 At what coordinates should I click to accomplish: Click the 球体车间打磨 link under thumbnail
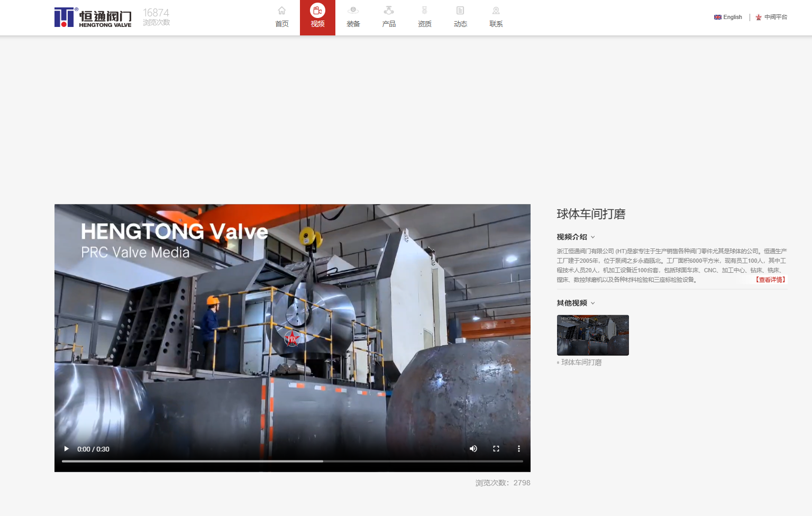[581, 363]
